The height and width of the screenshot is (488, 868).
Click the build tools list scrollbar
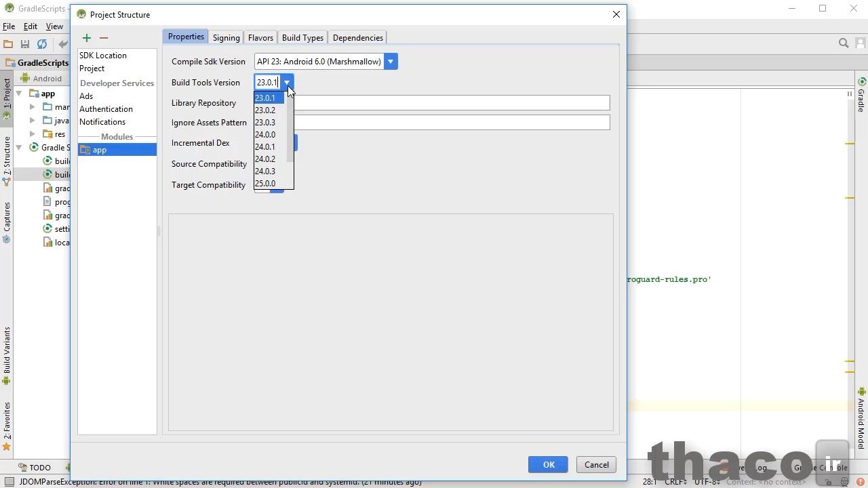[289, 129]
